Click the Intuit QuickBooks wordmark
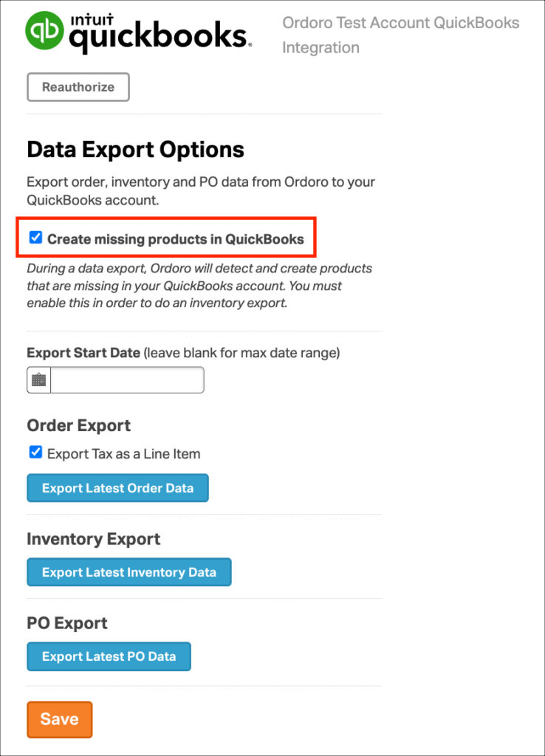 tap(160, 32)
